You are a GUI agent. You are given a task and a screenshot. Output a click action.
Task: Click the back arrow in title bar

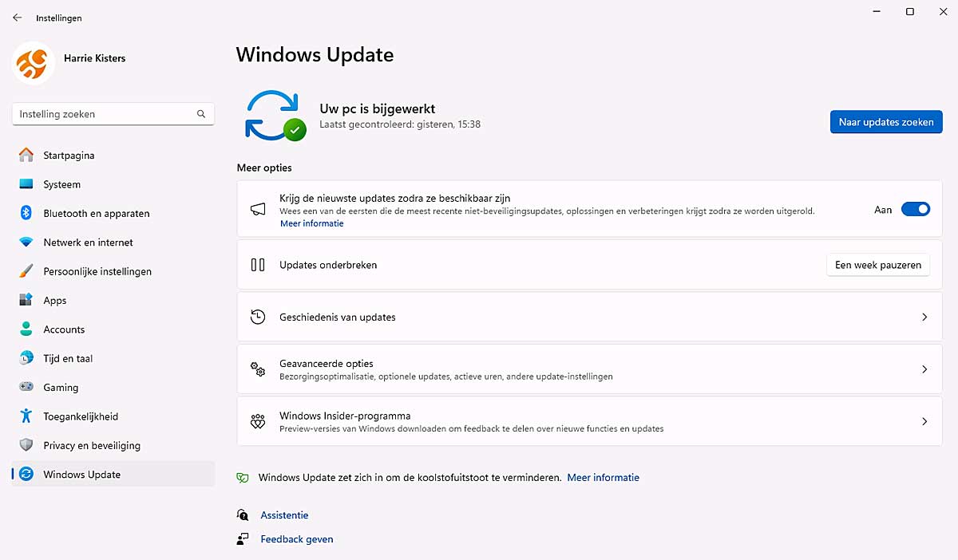tap(18, 18)
